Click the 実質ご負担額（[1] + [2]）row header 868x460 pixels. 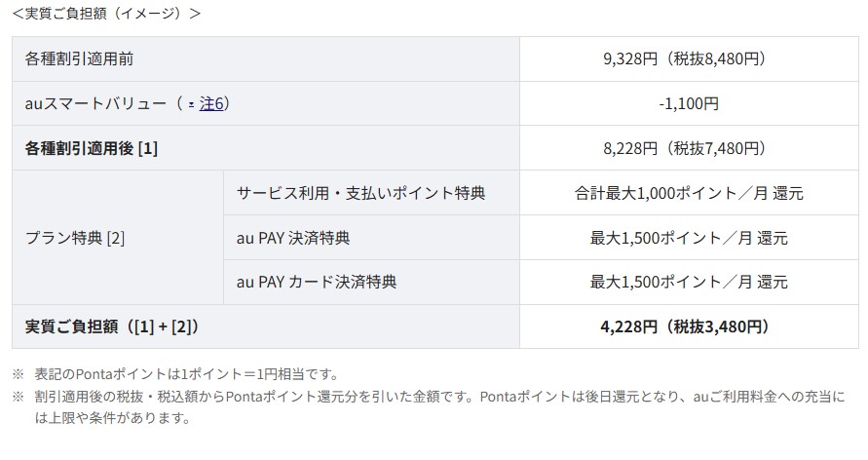[x=112, y=326]
